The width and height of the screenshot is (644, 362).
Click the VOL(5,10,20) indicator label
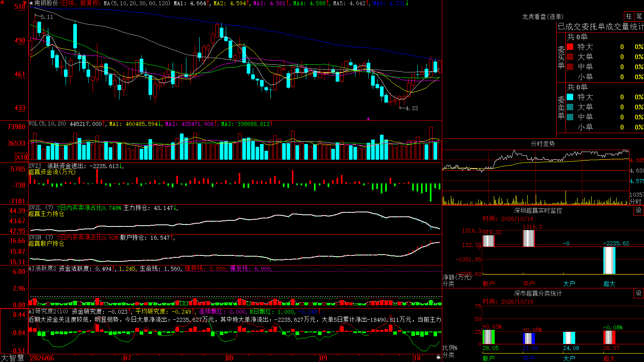coord(47,124)
